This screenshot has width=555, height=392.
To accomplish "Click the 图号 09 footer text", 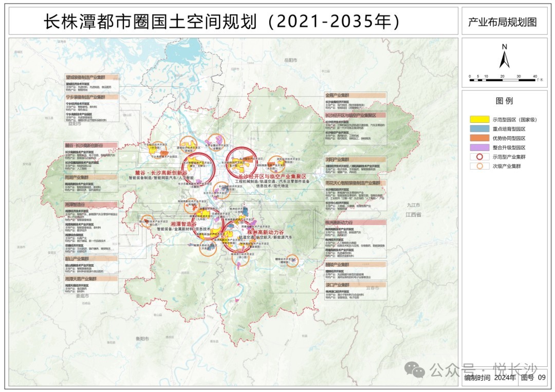I will (533, 378).
